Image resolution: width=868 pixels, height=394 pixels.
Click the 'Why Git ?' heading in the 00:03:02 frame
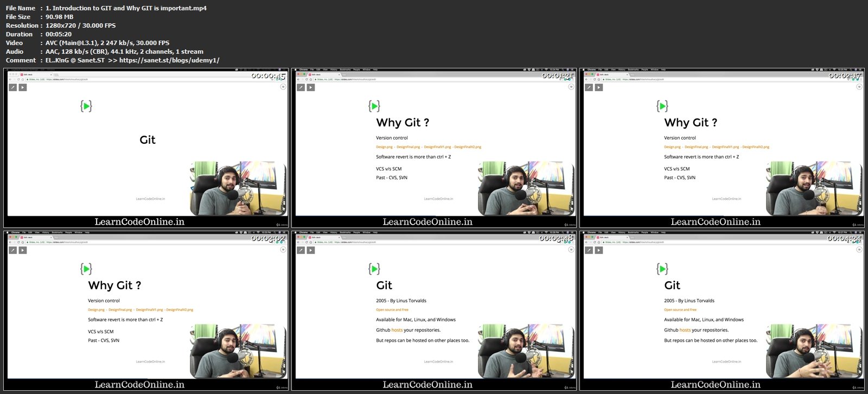point(114,285)
